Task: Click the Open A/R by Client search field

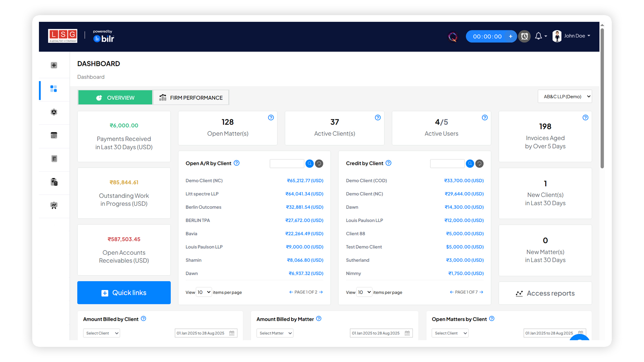Action: pos(287,164)
